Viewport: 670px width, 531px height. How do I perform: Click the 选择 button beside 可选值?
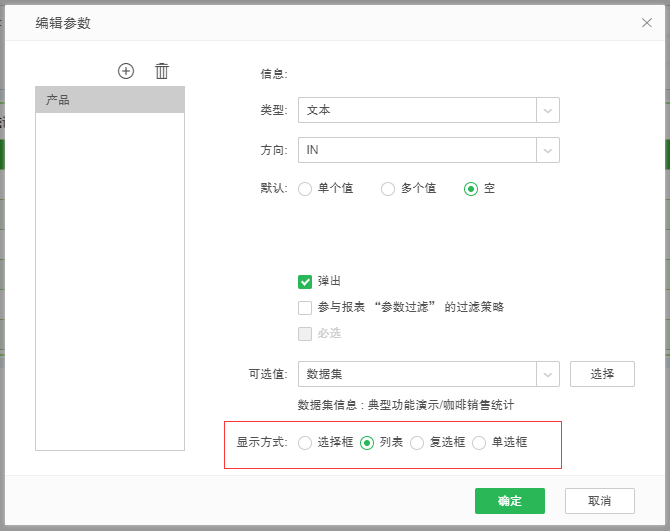point(602,374)
